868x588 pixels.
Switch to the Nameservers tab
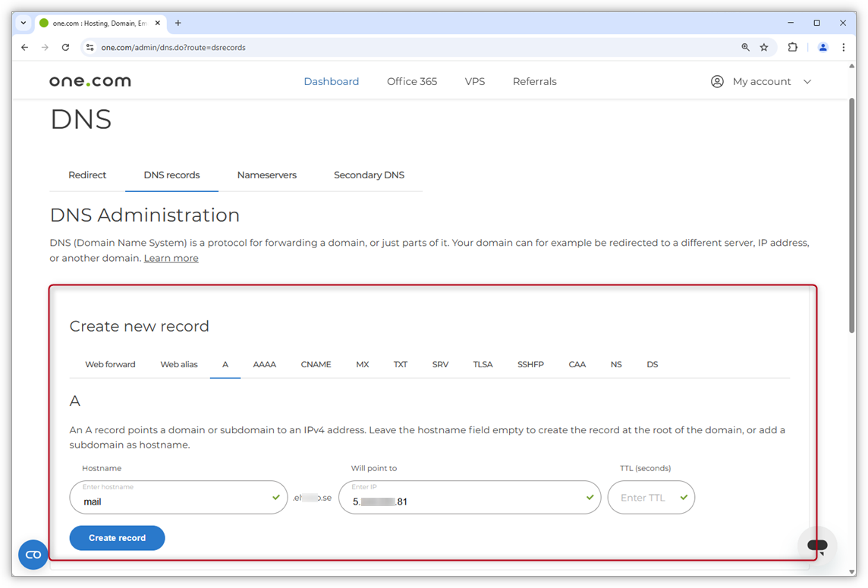pyautogui.click(x=267, y=175)
